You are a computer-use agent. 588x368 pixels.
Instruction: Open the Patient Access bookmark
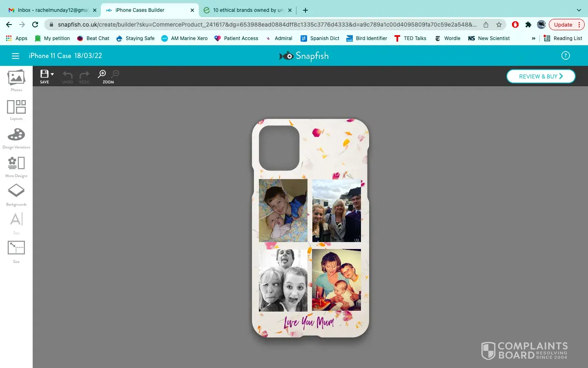point(236,38)
